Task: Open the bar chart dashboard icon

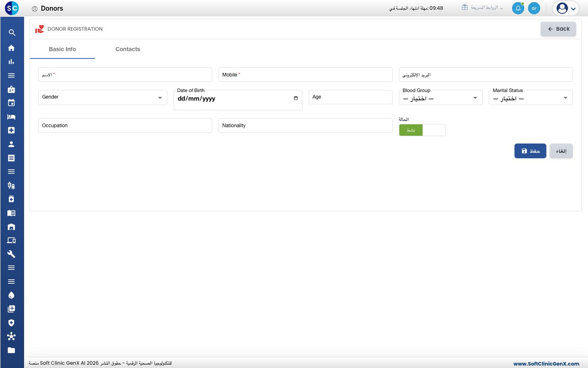Action: pos(11,62)
